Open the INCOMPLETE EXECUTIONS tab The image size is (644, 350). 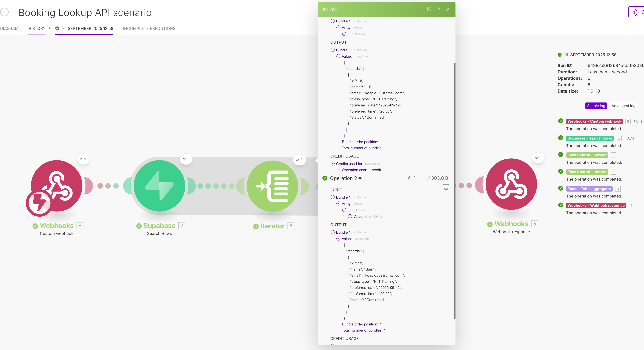149,29
